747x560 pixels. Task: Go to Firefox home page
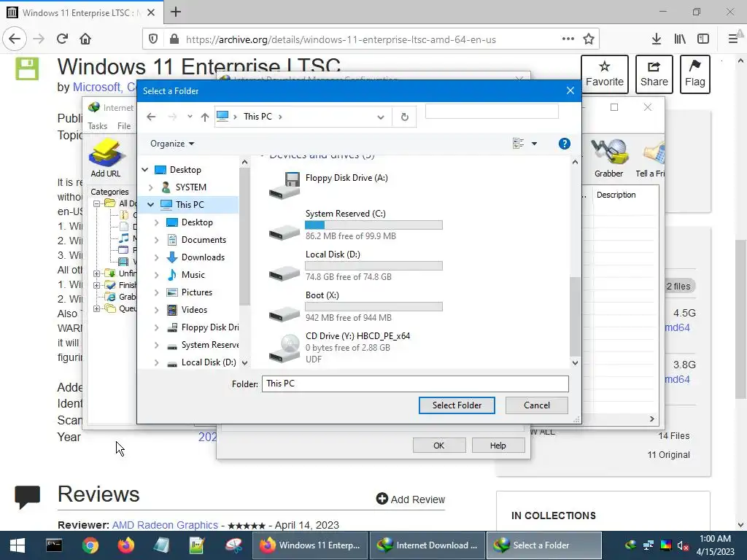pos(85,39)
